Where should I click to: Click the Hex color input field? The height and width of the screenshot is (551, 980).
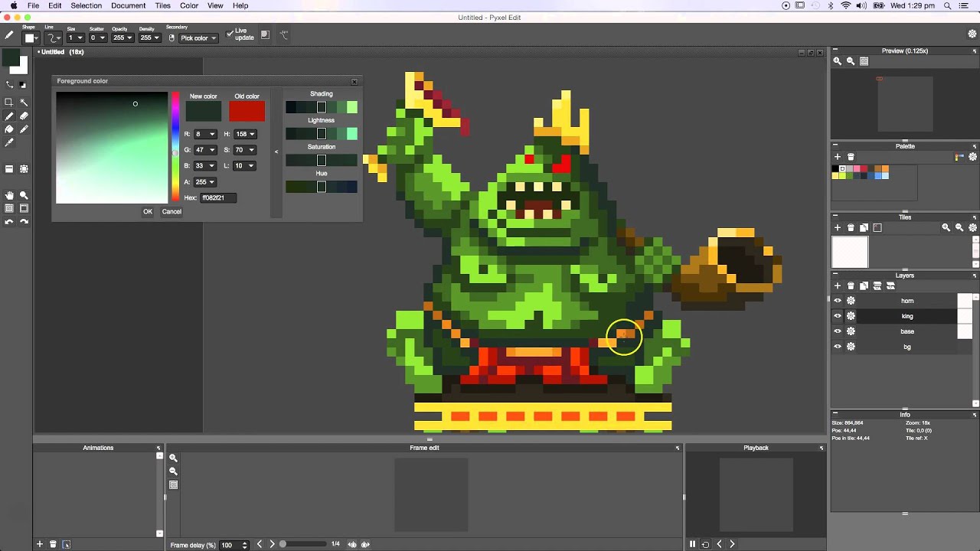[x=218, y=197]
